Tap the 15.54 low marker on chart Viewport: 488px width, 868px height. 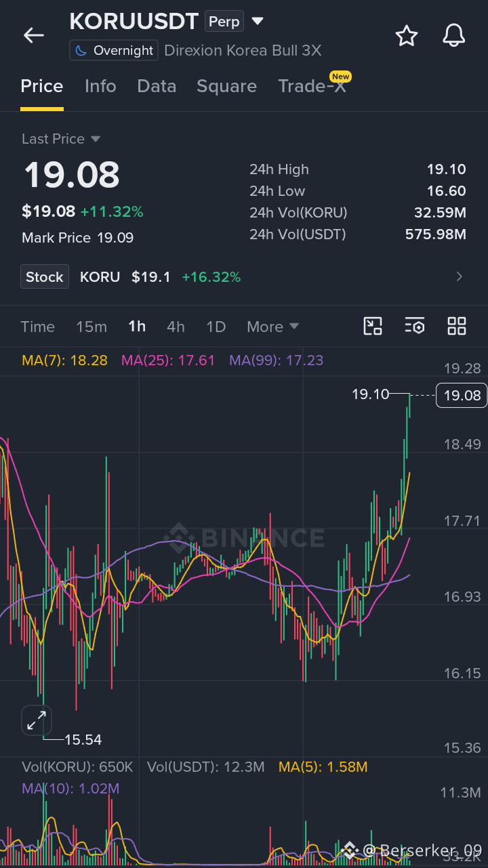[x=83, y=739]
